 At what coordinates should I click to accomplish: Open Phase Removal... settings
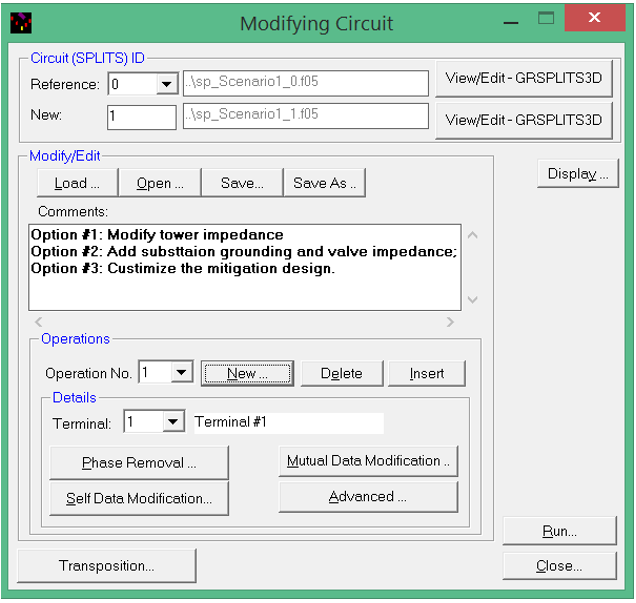(139, 463)
